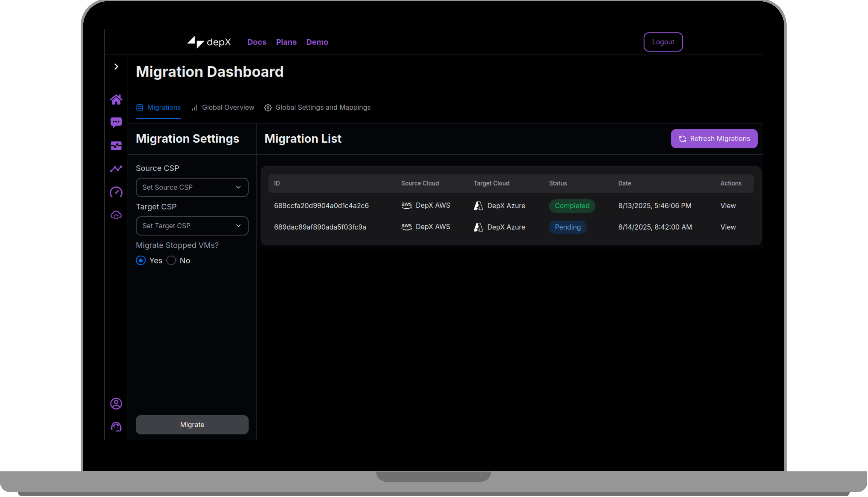Click the activity monitor icon in the sidebar
868x497 pixels.
click(116, 145)
